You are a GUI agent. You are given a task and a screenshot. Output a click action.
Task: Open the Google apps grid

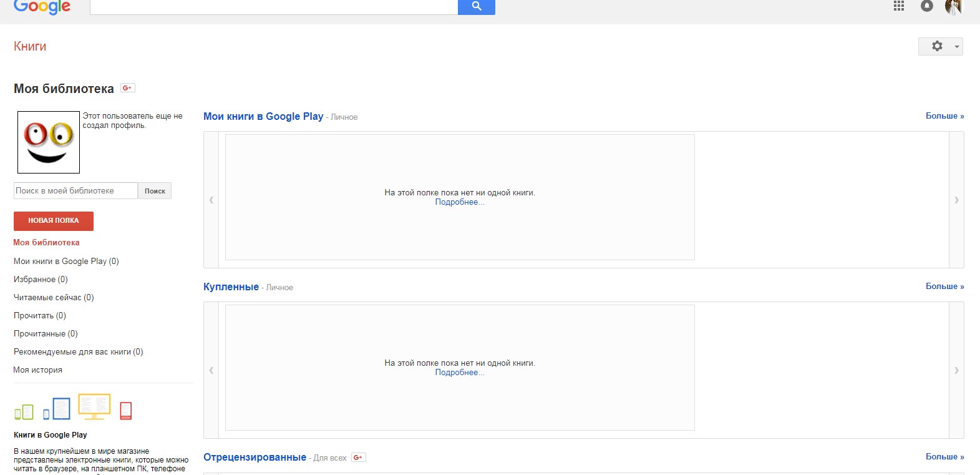coord(899,6)
